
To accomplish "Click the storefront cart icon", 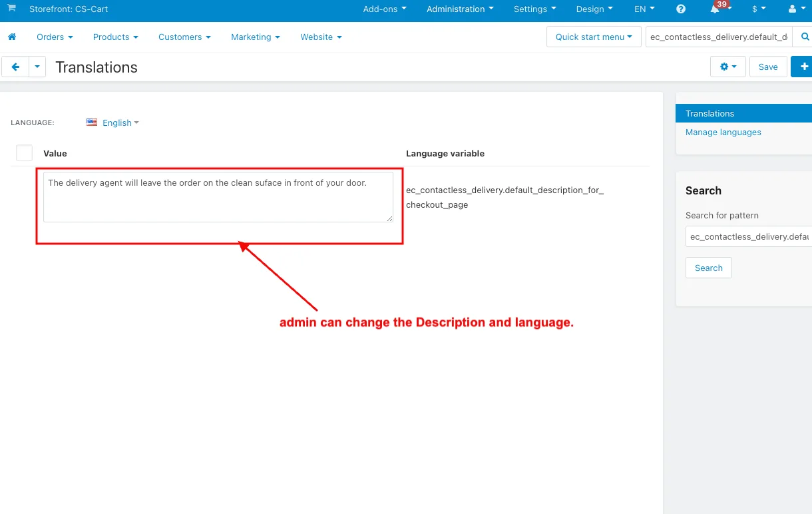I will (x=11, y=9).
